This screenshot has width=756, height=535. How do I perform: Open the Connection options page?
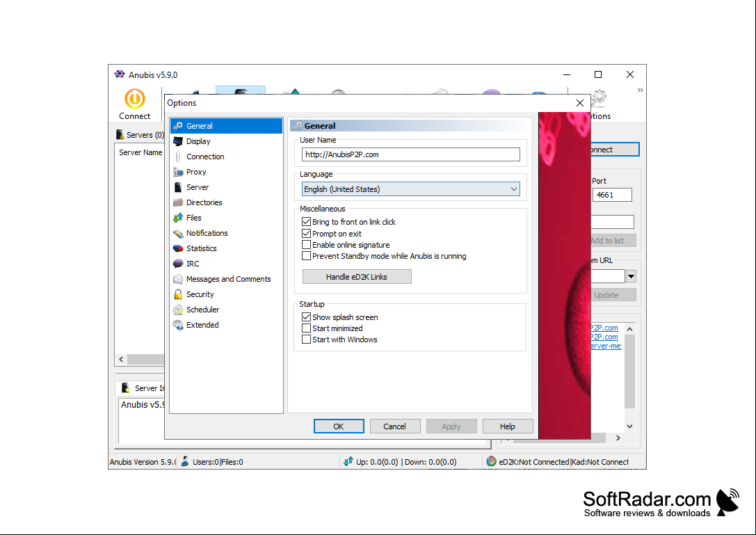[226, 157]
